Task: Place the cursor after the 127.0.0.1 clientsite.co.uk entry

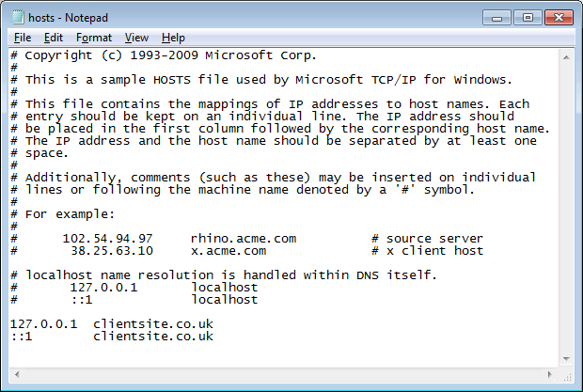Action: [214, 324]
